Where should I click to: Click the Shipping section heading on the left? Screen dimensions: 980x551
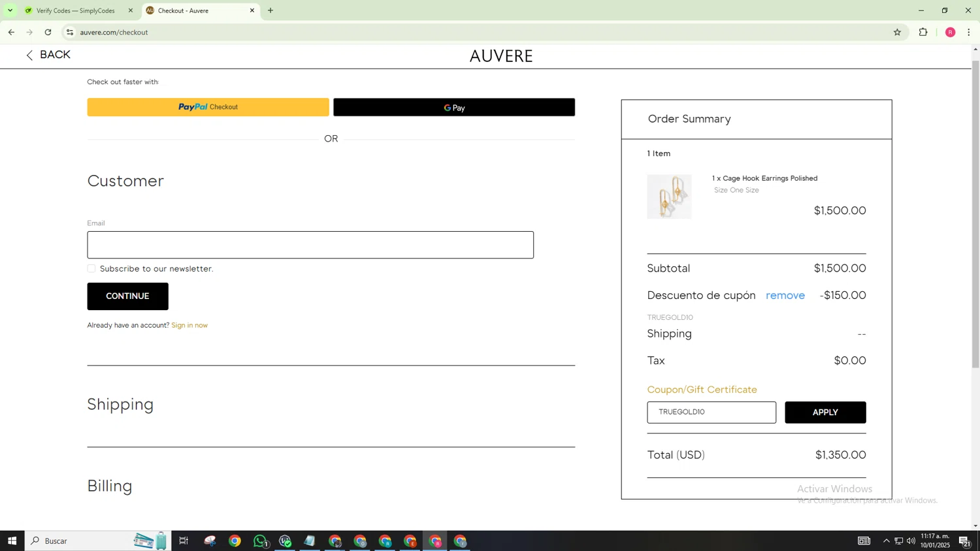[120, 404]
